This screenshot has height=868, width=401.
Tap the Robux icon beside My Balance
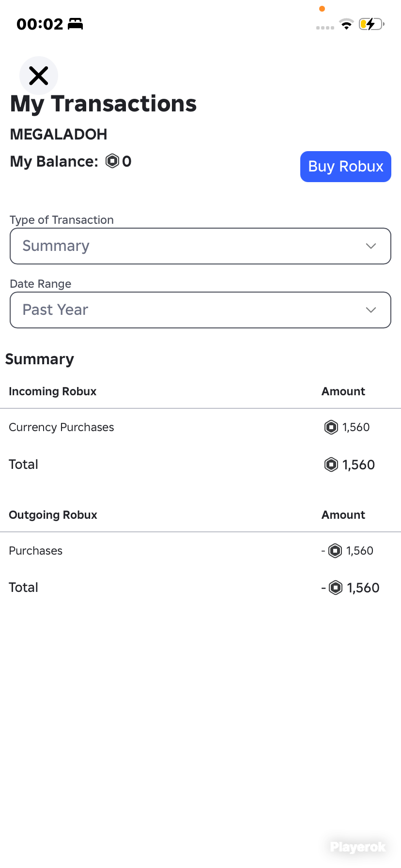[x=112, y=161]
